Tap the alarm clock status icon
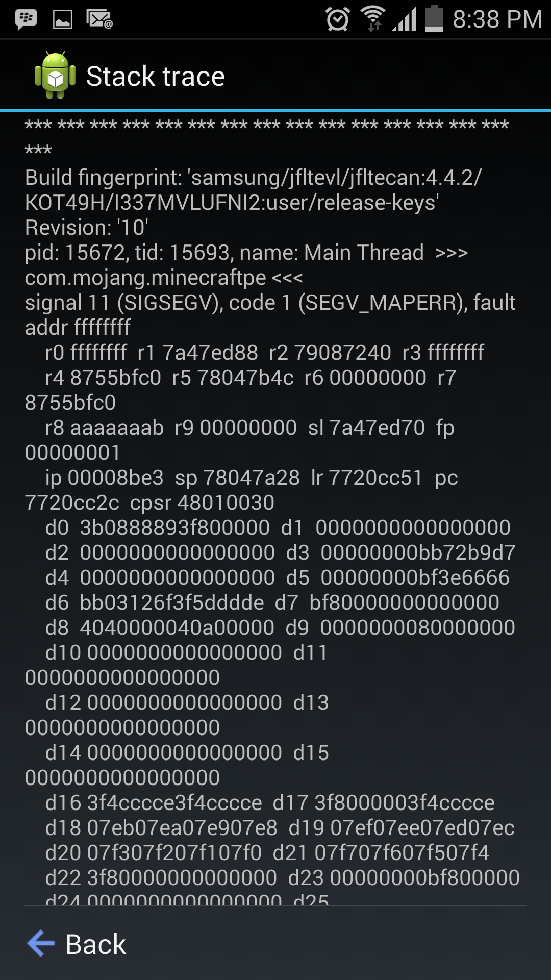 click(337, 19)
